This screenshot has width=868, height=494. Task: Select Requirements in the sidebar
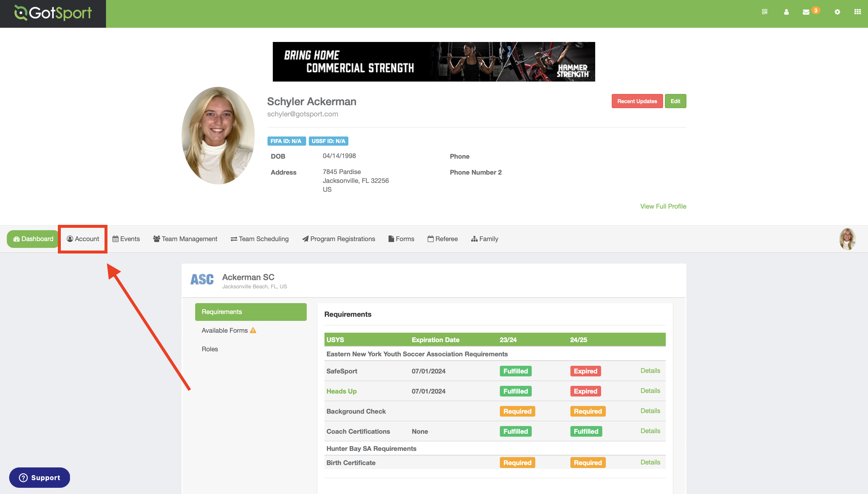point(251,312)
